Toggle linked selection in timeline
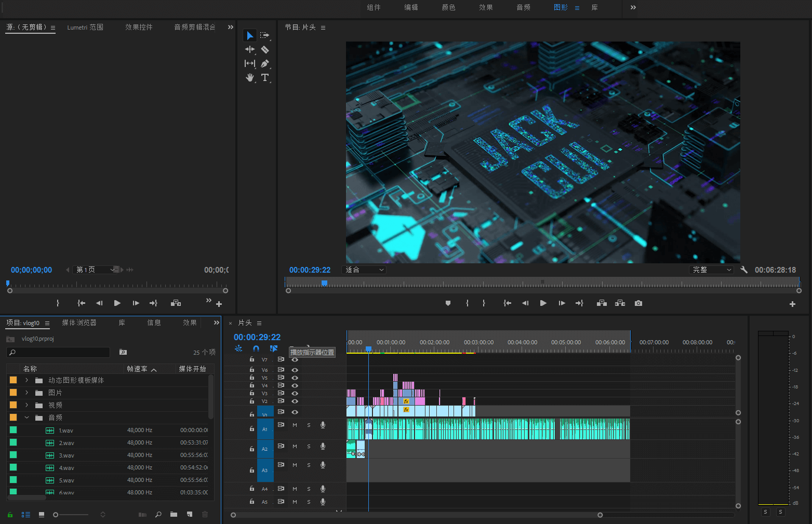 point(273,348)
